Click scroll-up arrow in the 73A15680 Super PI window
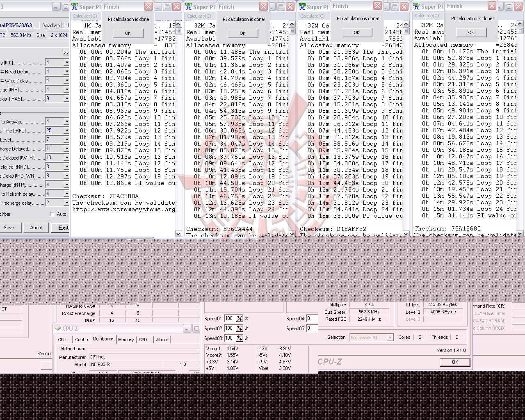Viewport: 525px width, 420px height. 520,25
